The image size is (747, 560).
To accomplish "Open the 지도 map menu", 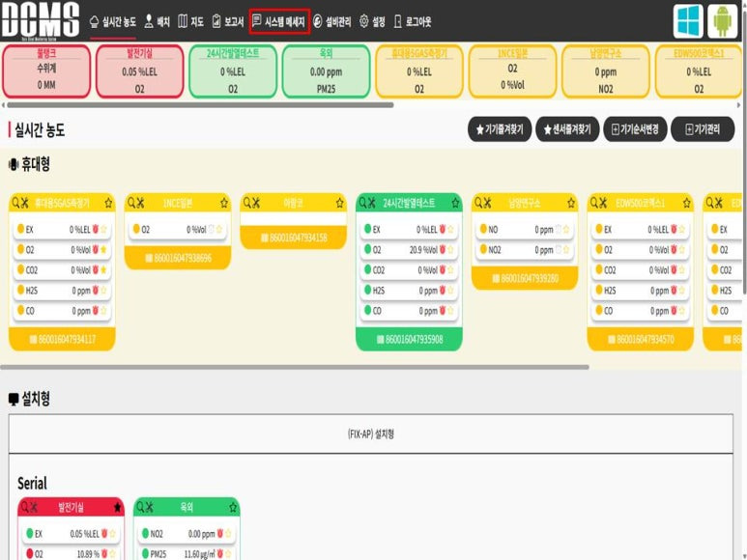I will [190, 21].
